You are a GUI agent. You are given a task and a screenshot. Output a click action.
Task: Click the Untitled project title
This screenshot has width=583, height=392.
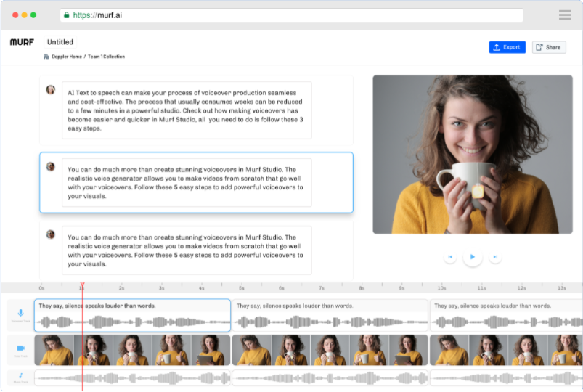click(60, 42)
